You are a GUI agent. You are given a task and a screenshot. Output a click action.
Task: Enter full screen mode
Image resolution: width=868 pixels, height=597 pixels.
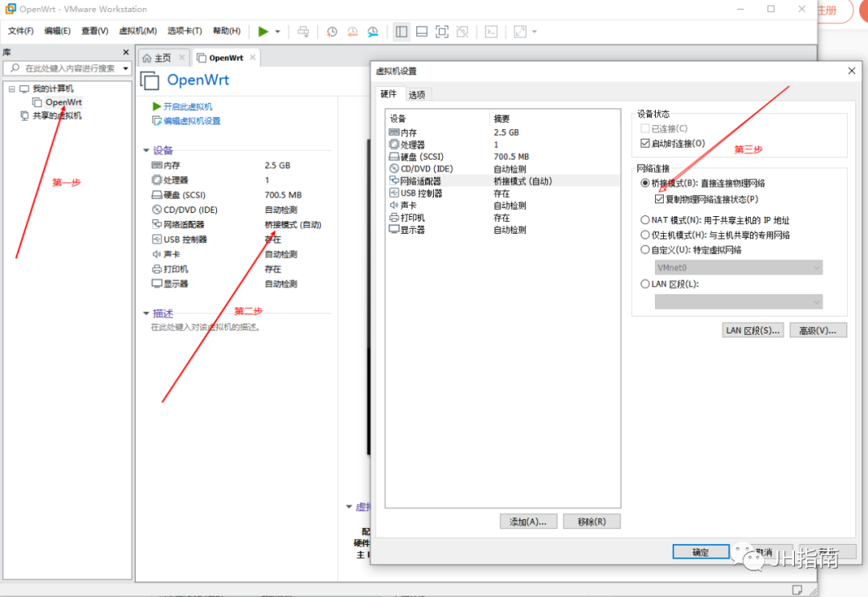pos(441,31)
